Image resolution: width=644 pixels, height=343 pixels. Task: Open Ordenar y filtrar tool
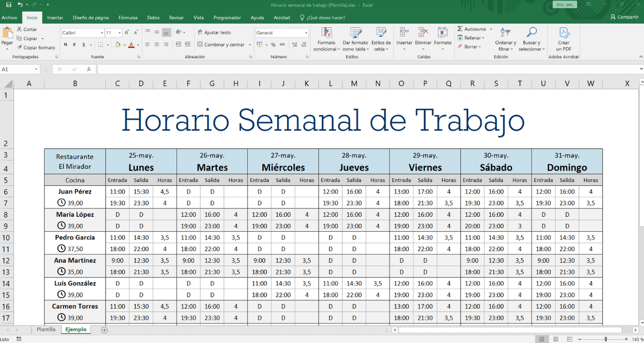coord(505,40)
